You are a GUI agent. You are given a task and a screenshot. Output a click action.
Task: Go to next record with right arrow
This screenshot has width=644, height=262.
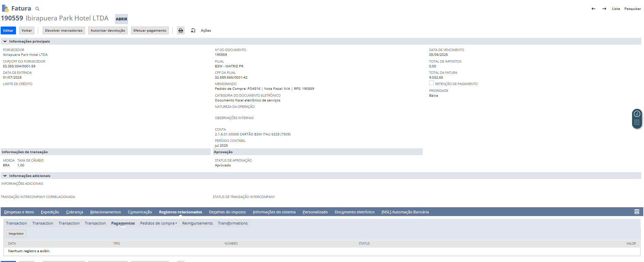604,9
